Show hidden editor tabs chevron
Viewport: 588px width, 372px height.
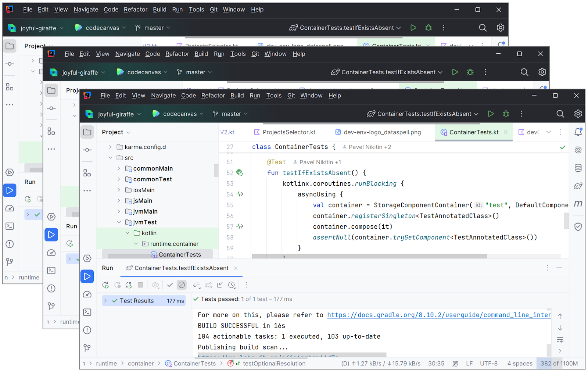coord(548,132)
